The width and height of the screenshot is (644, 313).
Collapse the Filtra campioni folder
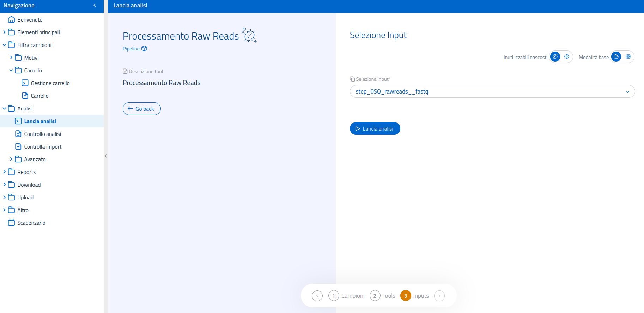(x=4, y=45)
